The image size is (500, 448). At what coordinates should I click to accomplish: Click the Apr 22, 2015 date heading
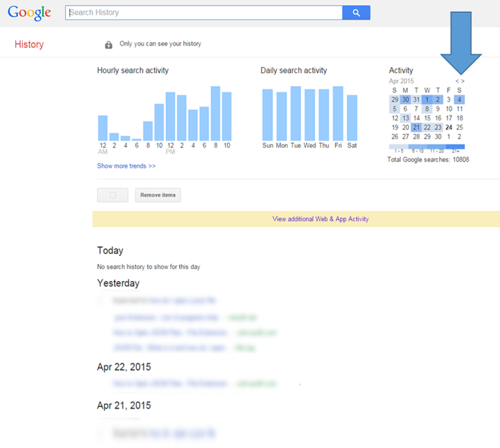[123, 367]
